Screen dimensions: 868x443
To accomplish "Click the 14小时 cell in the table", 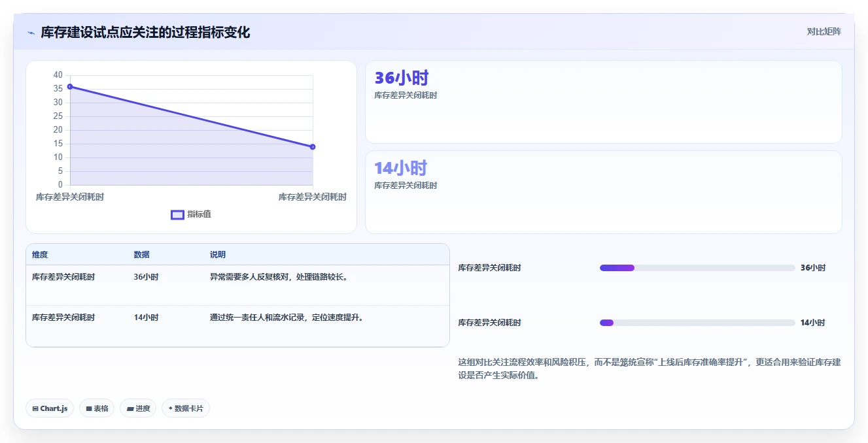I will [146, 318].
